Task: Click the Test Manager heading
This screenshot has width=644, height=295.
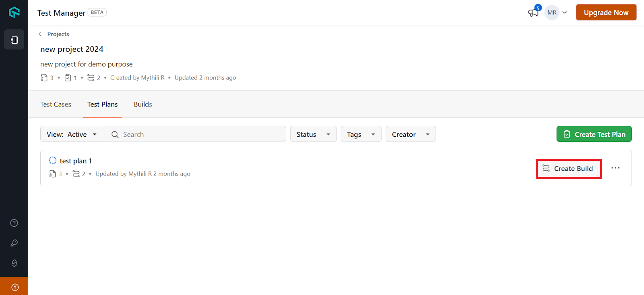Action: (x=61, y=13)
